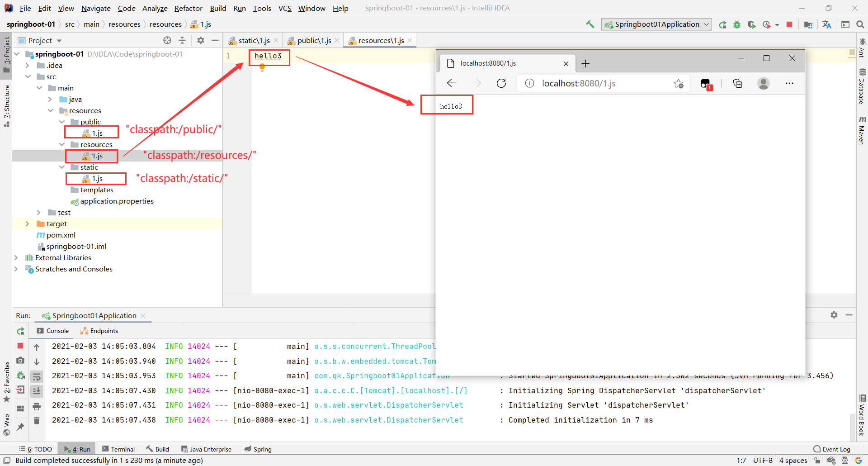The width and height of the screenshot is (868, 466).
Task: Open the Database side panel
Action: click(862, 86)
